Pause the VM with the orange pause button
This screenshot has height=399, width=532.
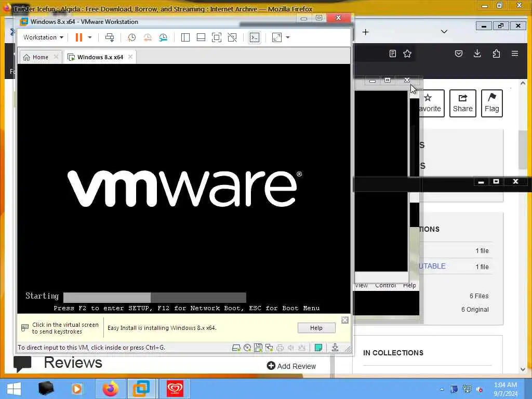click(79, 37)
